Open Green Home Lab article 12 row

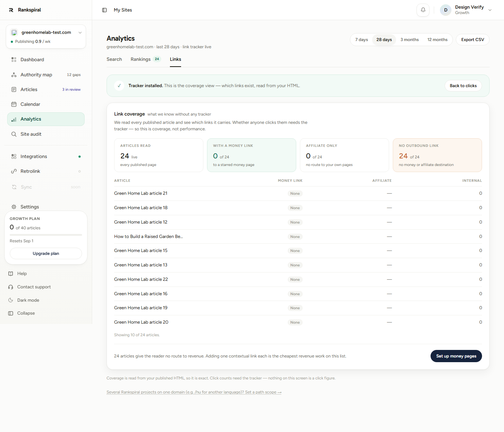[298, 222]
